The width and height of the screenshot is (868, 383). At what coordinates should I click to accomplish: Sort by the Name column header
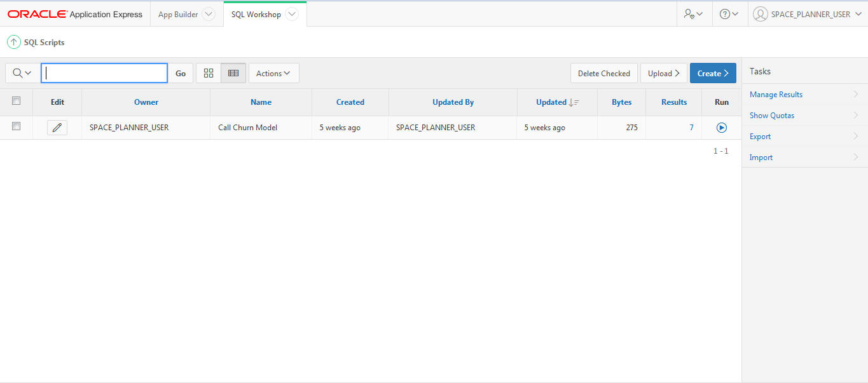(261, 102)
